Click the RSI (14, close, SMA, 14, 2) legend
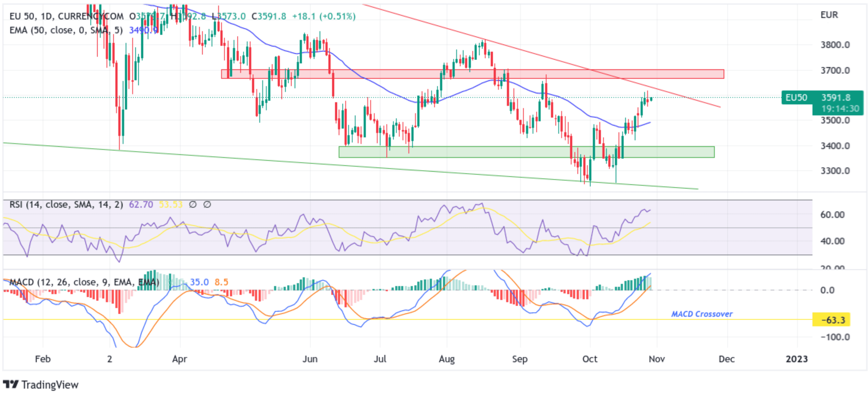868x412 pixels. [66, 205]
